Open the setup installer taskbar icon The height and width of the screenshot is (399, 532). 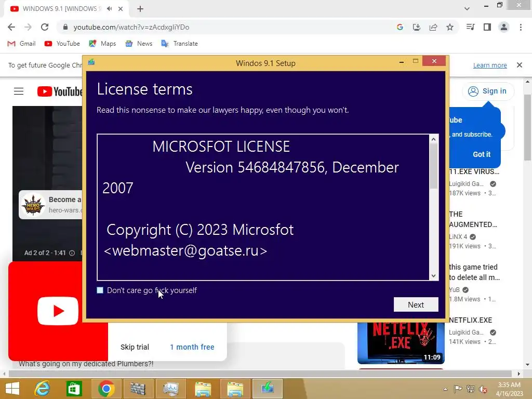pyautogui.click(x=268, y=389)
